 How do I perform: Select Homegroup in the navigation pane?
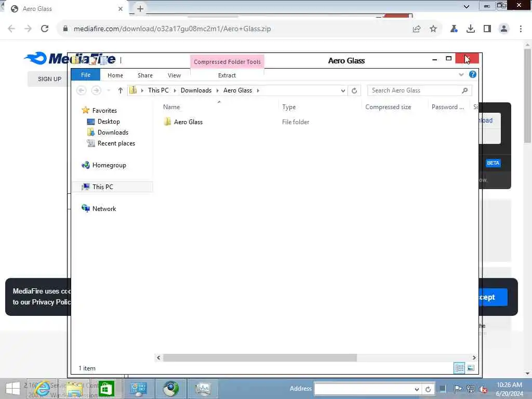coord(109,165)
